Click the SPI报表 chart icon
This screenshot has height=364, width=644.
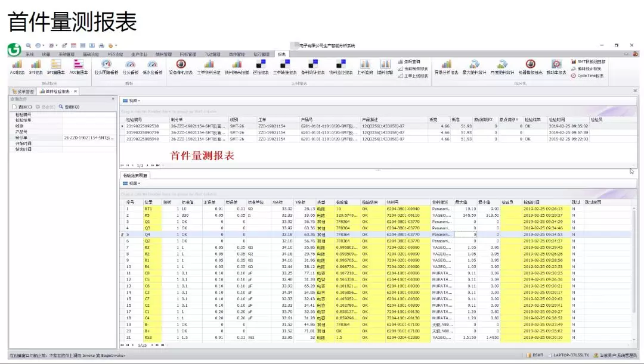point(36,65)
